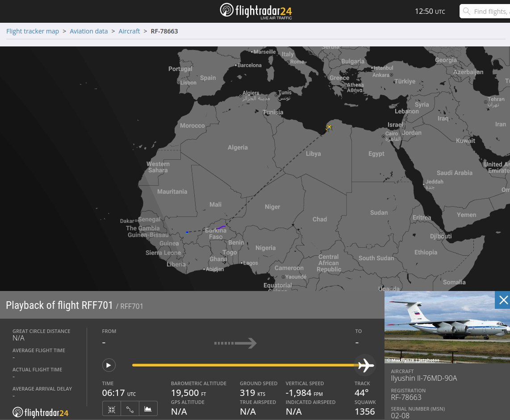Click the 06:17 UTC time value
The height and width of the screenshot is (420, 510).
119,393
